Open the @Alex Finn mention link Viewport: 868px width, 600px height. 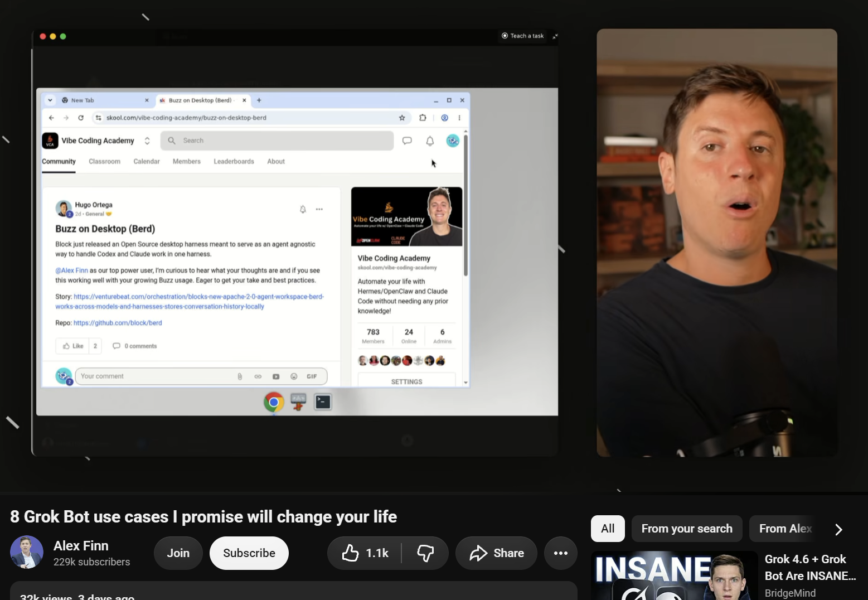[x=72, y=270]
